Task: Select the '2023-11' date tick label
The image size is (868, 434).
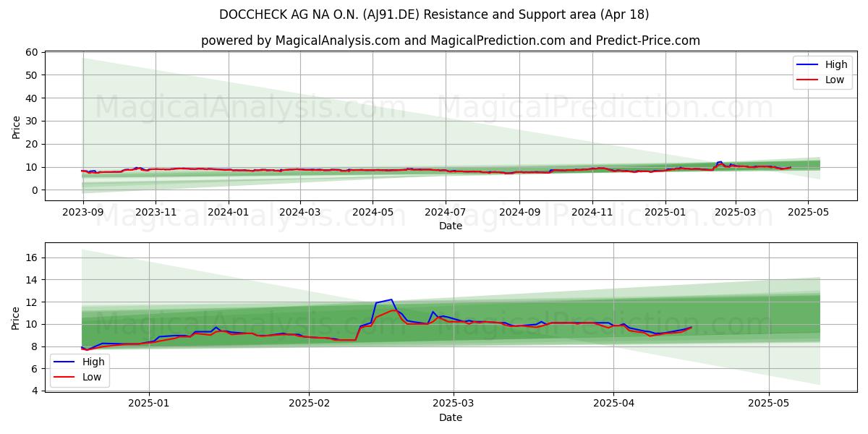Action: pos(156,213)
